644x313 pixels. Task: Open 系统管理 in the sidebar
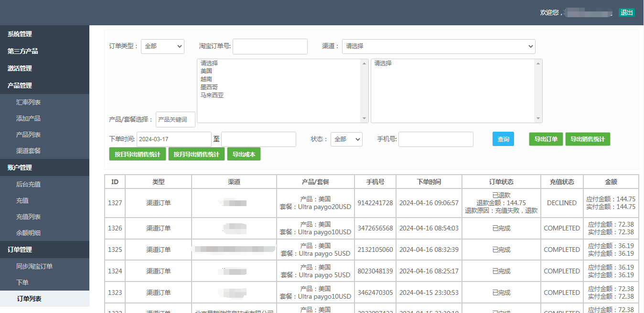tap(20, 34)
